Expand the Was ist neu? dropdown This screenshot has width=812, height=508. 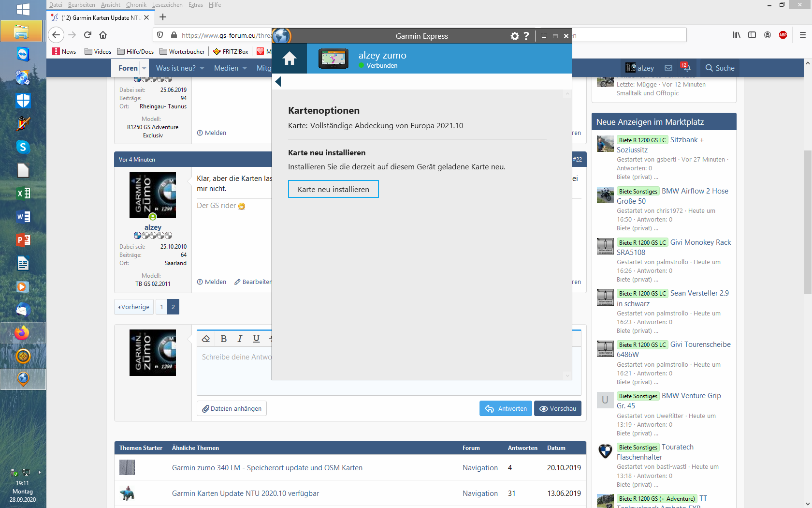click(x=202, y=68)
